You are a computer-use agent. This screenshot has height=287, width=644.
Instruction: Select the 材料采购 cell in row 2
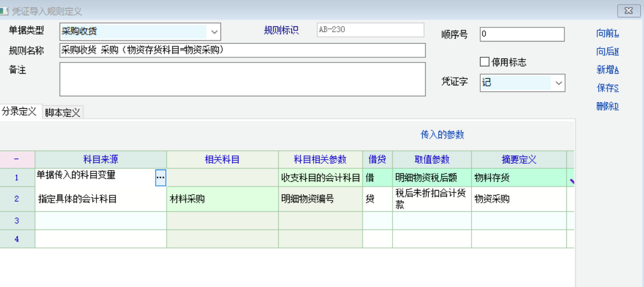[222, 199]
